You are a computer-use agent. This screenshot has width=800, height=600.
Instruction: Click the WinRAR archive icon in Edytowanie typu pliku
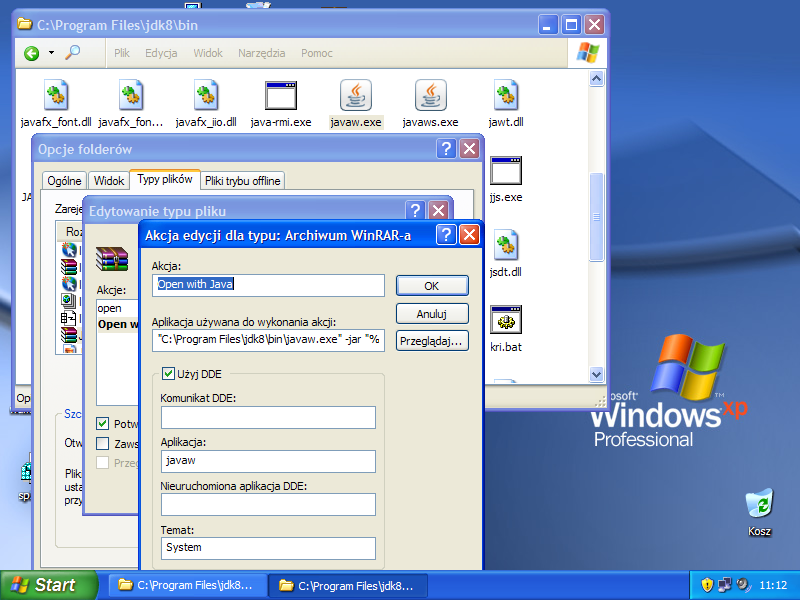(x=112, y=259)
